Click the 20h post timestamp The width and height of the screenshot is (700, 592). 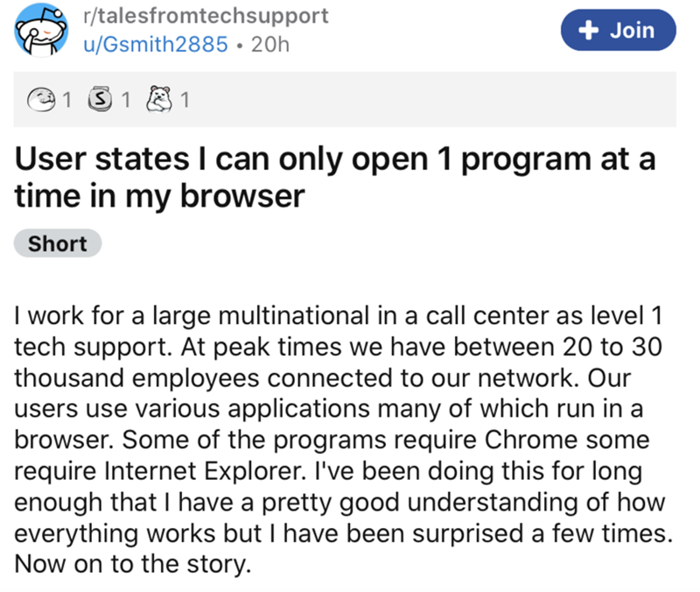pos(269,45)
